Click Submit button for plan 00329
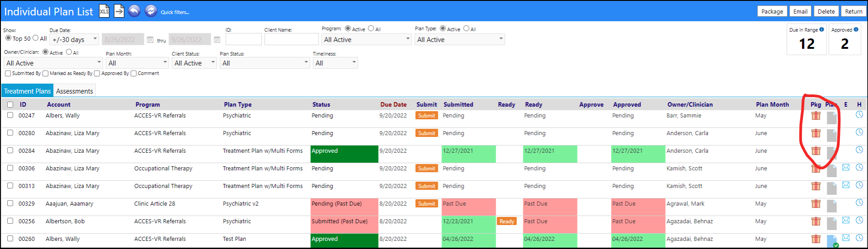 pos(427,204)
